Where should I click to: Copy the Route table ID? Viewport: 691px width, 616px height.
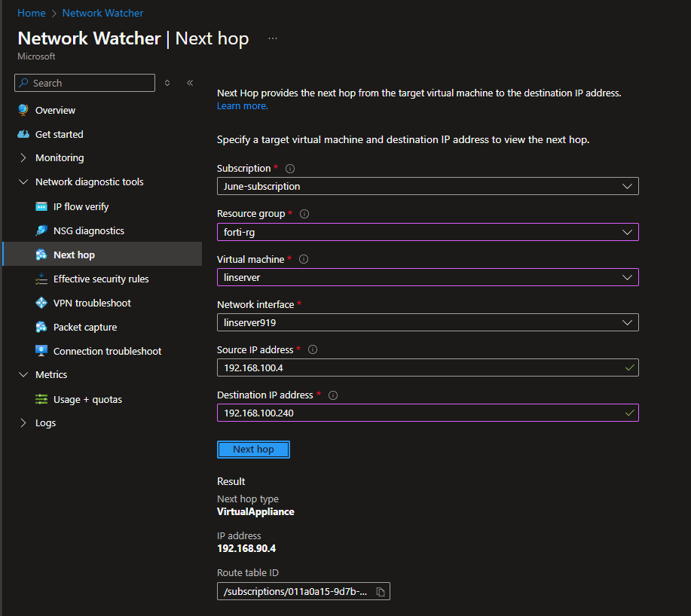click(x=381, y=592)
